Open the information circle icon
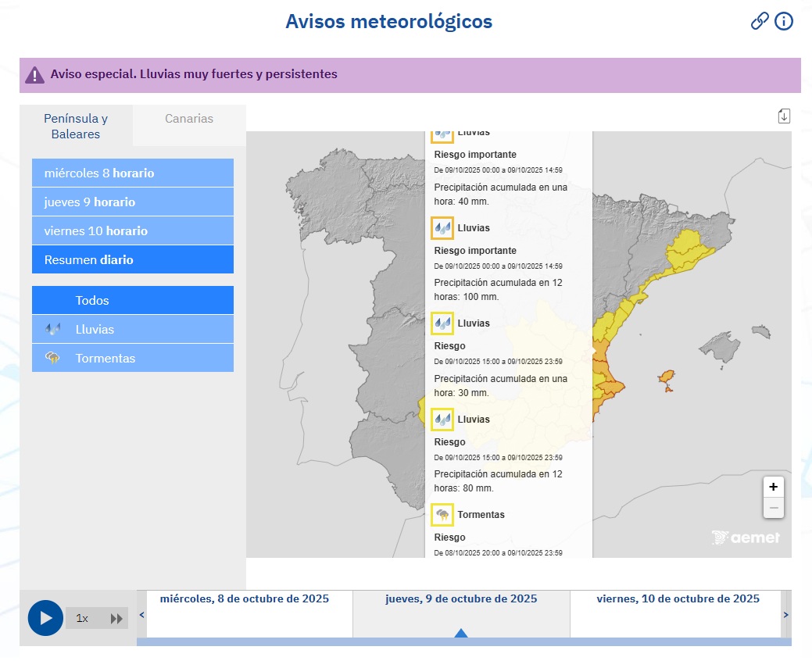Image resolution: width=812 pixels, height=668 pixels. pyautogui.click(x=784, y=21)
